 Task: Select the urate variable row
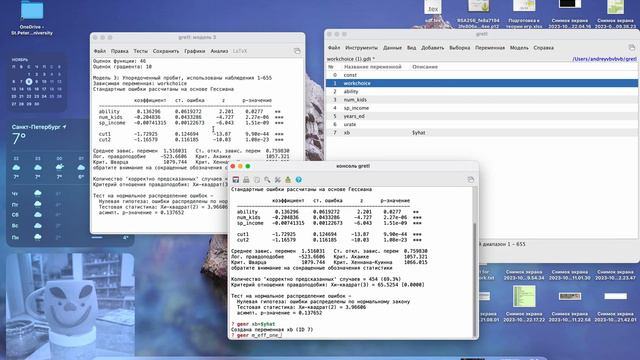pyautogui.click(x=482, y=124)
